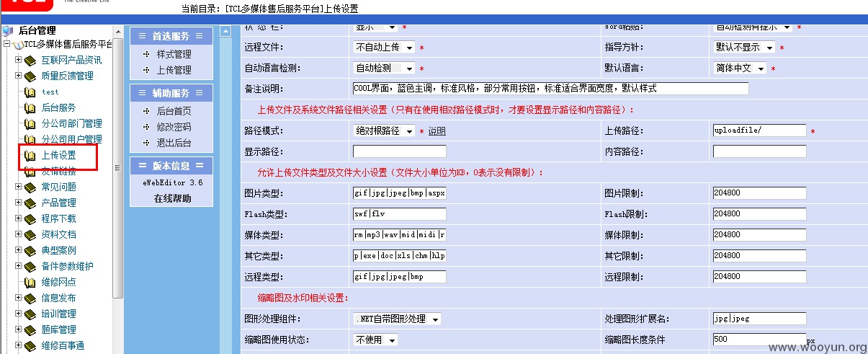Viewport: 868px width, 354px height.
Task: Click the 资料文档 book icon
Action: click(x=30, y=234)
